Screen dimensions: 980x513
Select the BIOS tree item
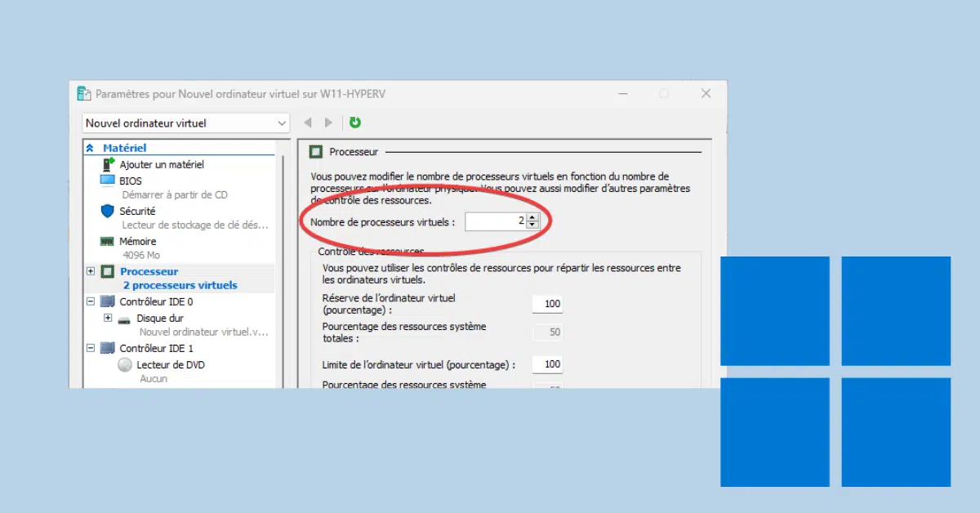pyautogui.click(x=130, y=181)
